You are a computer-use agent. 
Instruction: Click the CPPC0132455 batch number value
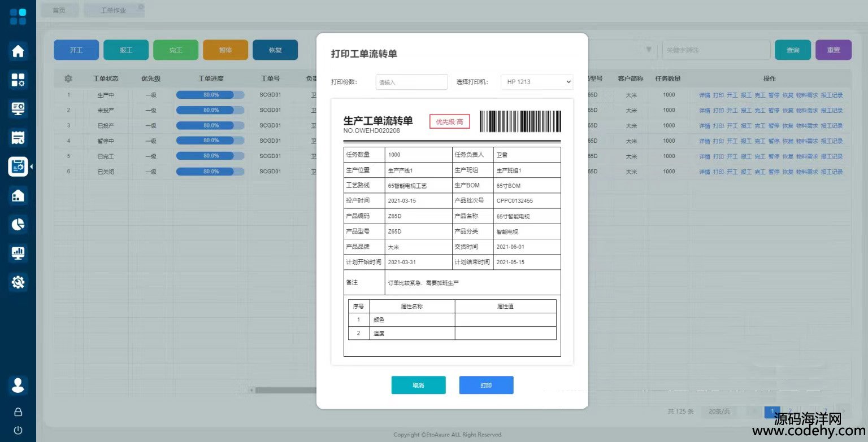click(x=514, y=201)
